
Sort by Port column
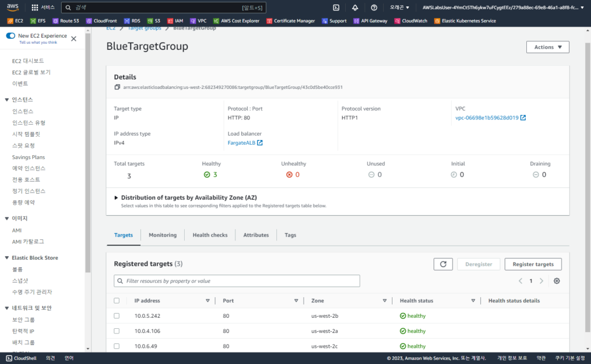pos(296,301)
